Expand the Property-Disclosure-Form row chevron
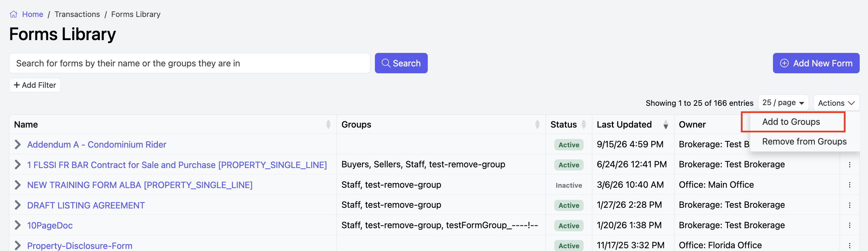 pyautogui.click(x=18, y=245)
